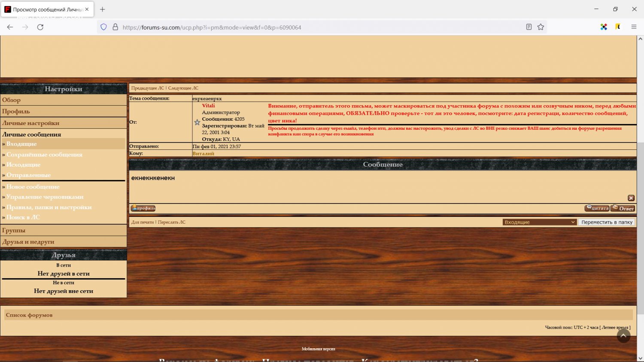Toggle reader view icon in address bar
This screenshot has width=644, height=362.
click(529, 27)
